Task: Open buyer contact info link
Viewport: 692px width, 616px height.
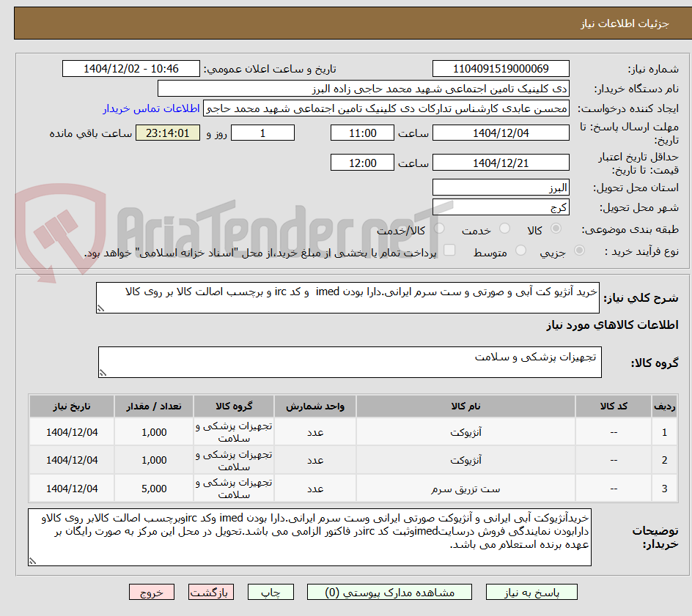Action: point(151,108)
